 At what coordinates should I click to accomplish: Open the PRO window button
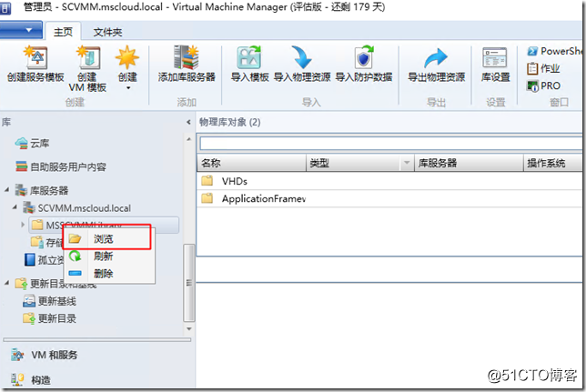543,85
